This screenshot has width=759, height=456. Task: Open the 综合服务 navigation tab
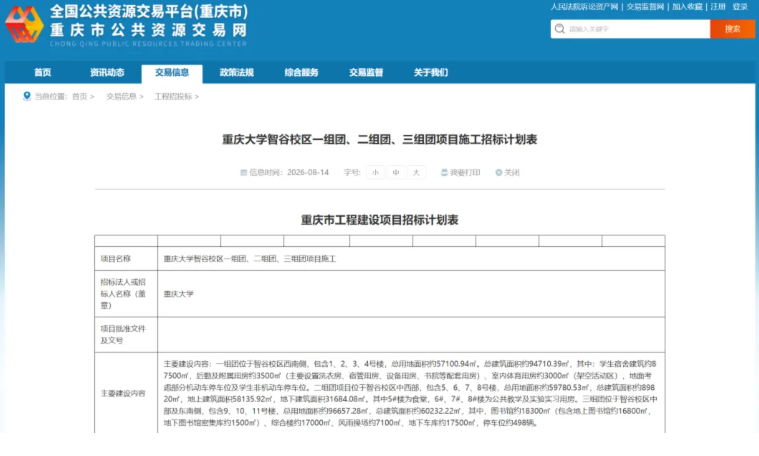coord(301,73)
